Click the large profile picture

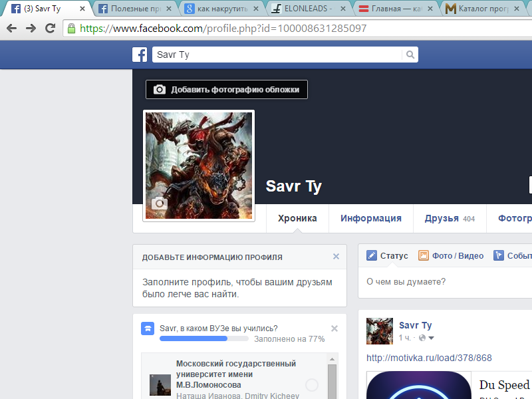pos(199,166)
